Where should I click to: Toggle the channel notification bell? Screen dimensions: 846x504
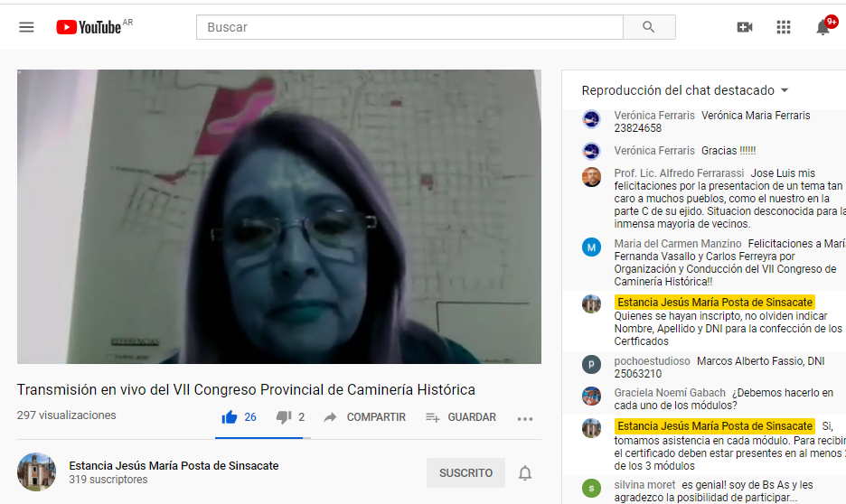click(x=525, y=473)
